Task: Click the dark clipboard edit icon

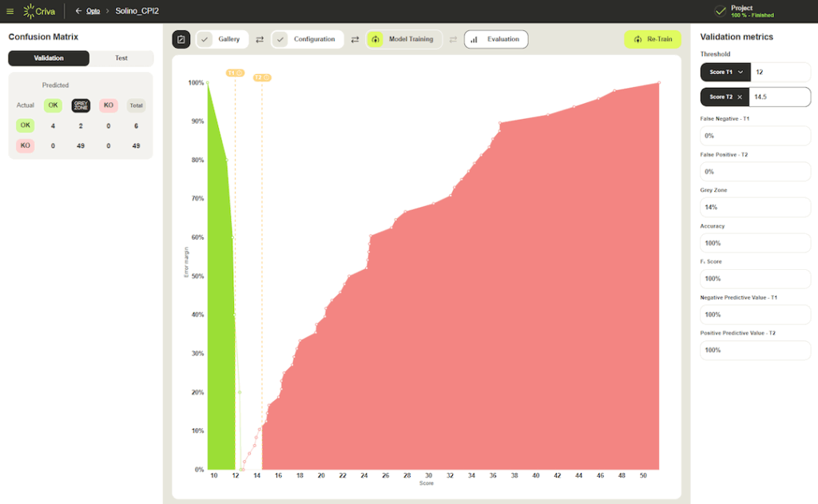Action: click(x=181, y=39)
